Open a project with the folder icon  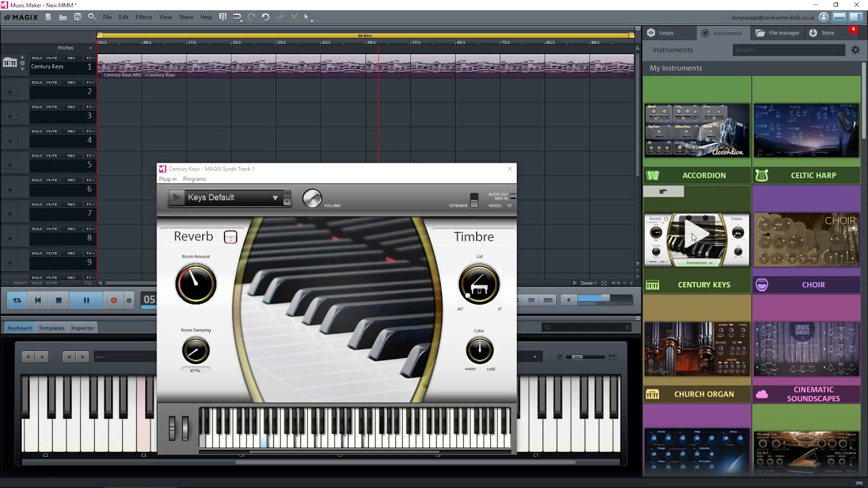coord(62,17)
